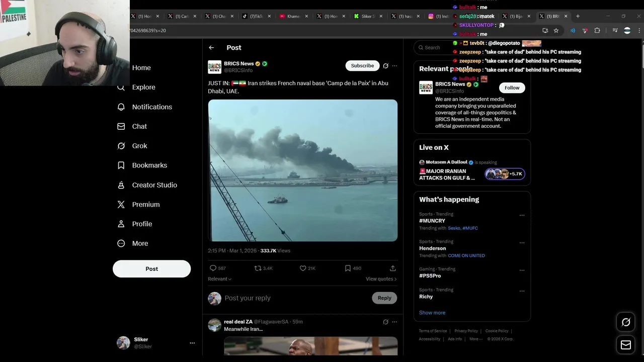This screenshot has height=362, width=644.
Task: Open options for Henderson trend
Action: tap(522, 243)
